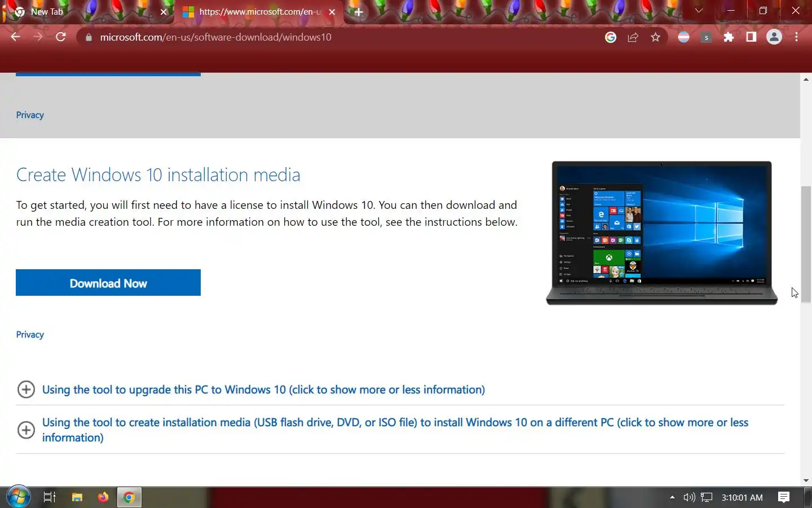The height and width of the screenshot is (508, 812).
Task: Open the Google icon in the address bar
Action: pyautogui.click(x=611, y=37)
